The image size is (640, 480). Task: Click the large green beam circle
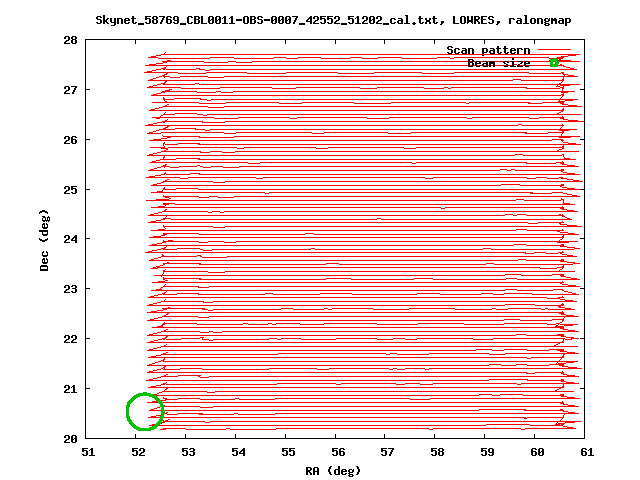tap(145, 411)
